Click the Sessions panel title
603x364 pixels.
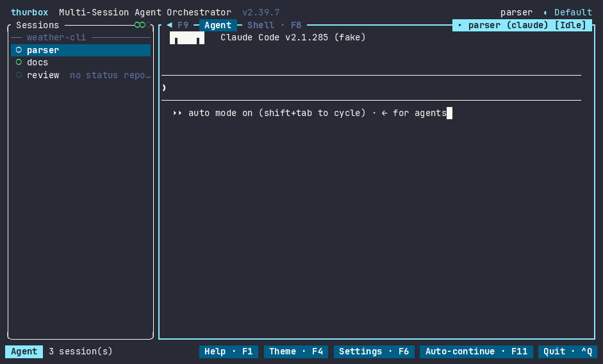pyautogui.click(x=37, y=26)
